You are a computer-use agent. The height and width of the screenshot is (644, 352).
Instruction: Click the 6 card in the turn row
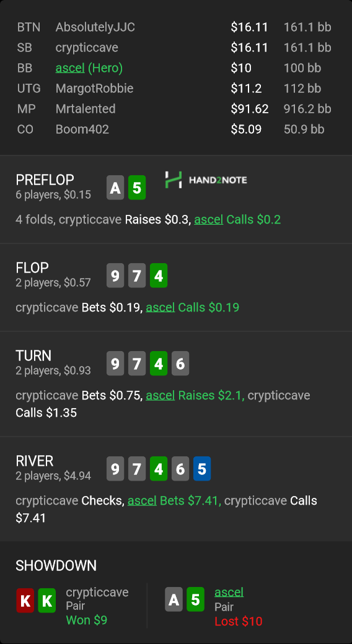pyautogui.click(x=180, y=363)
